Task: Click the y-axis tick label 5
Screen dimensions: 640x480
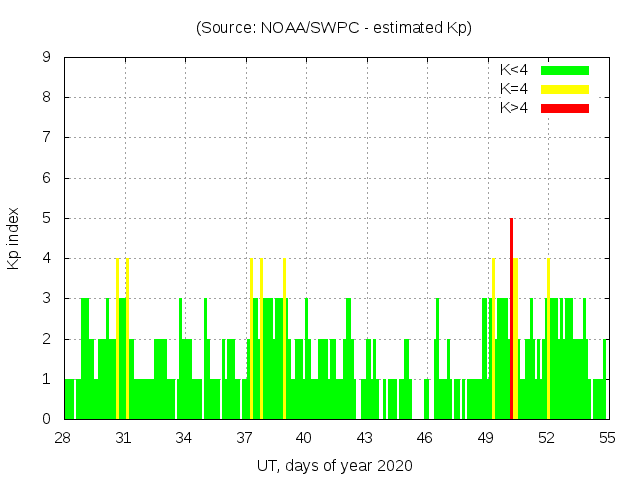Action: [47, 218]
